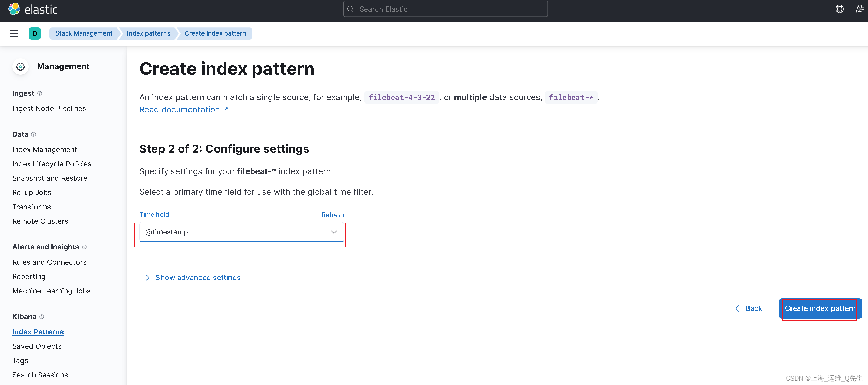Click the Management gear icon
Screen dimensions: 868x385
20,66
